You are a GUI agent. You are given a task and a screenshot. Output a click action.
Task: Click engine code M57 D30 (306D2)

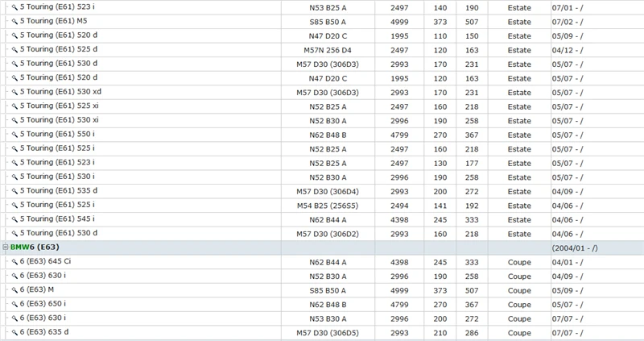328,234
